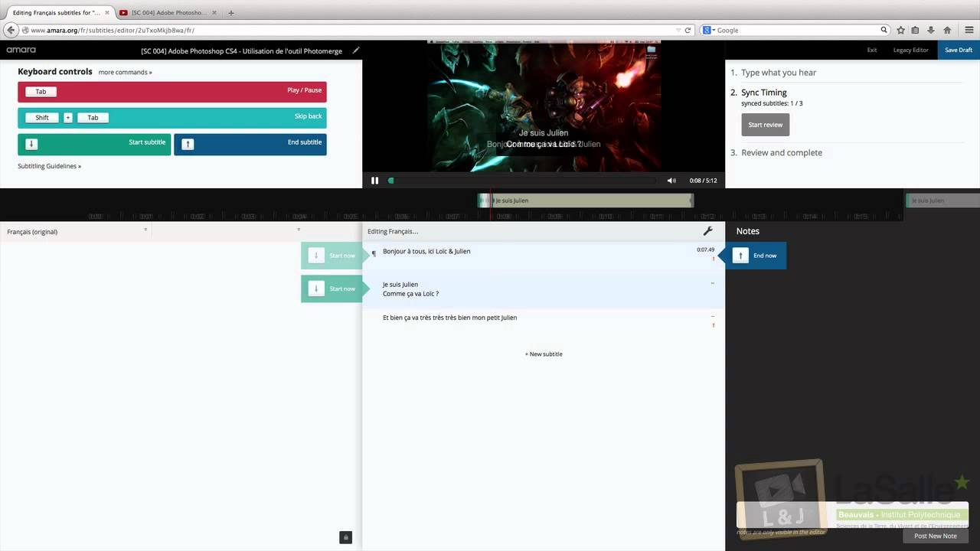Image resolution: width=980 pixels, height=551 pixels.
Task: Open Français (original) language dropdown
Action: point(145,230)
